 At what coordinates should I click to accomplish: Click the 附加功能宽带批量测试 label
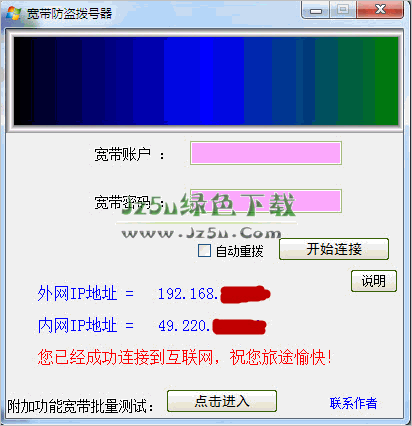pos(80,406)
